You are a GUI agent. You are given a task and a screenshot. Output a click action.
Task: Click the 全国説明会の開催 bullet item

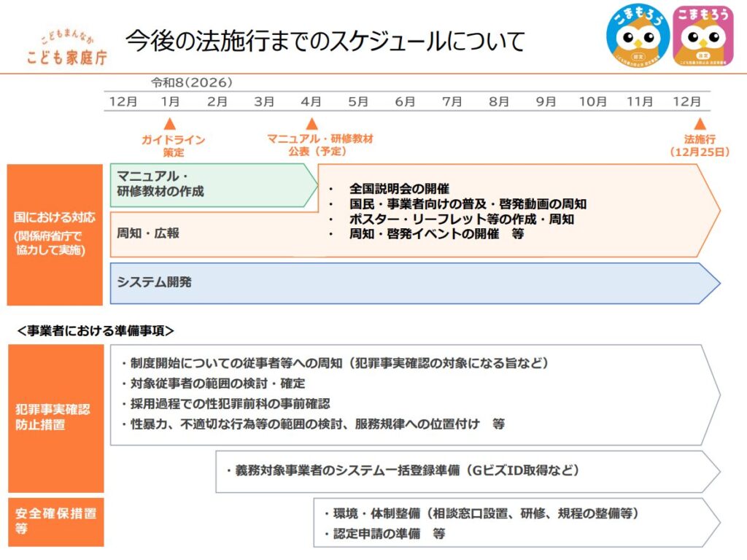(x=399, y=189)
